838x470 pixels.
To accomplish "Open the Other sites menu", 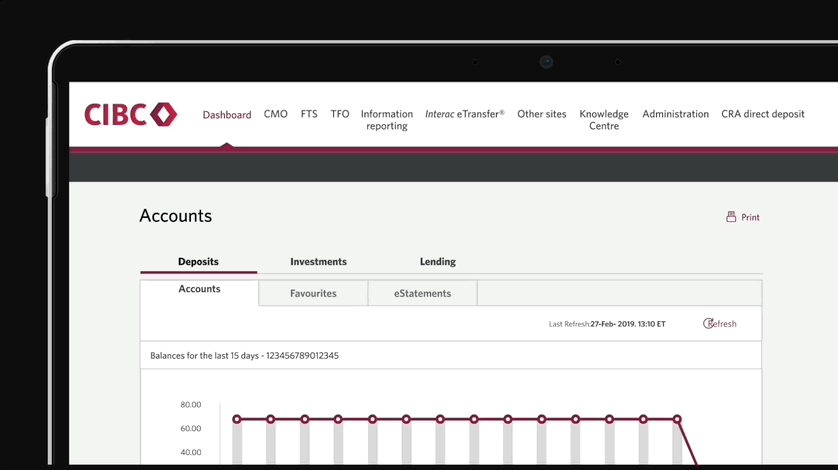I will click(541, 114).
